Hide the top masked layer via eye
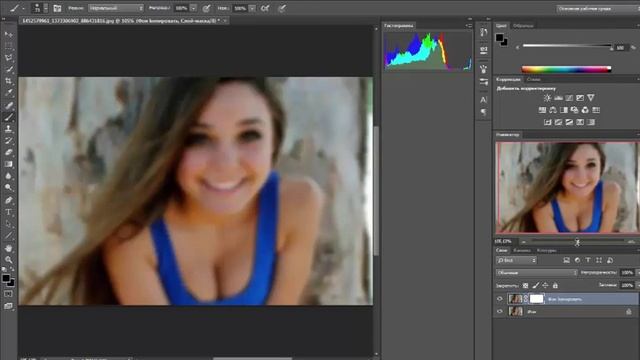The height and width of the screenshot is (360, 640). tap(500, 299)
